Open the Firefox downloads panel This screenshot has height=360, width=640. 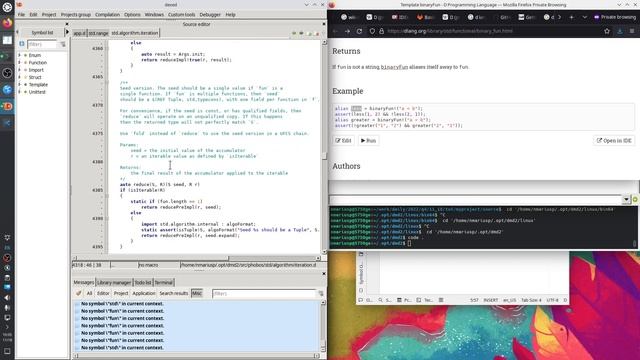pos(620,31)
